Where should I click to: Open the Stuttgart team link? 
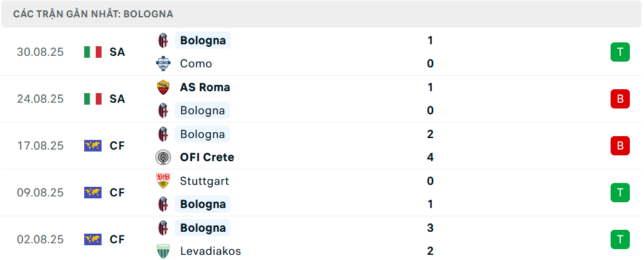(x=204, y=181)
